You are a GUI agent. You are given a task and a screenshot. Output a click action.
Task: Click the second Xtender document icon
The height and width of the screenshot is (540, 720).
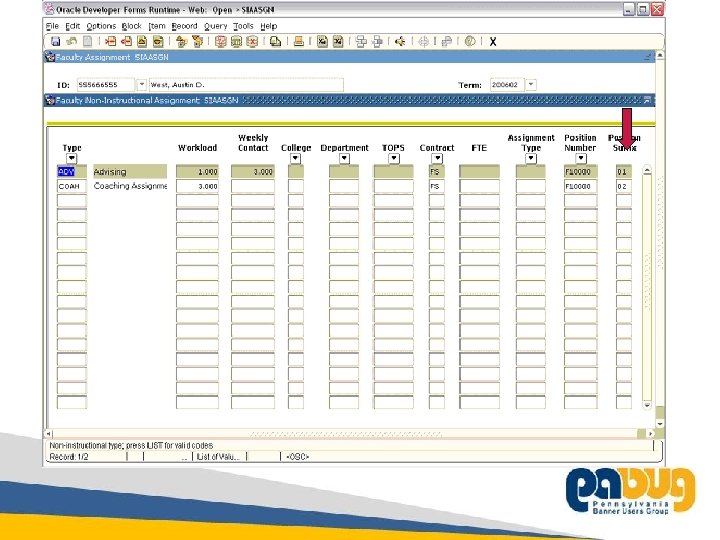[338, 41]
